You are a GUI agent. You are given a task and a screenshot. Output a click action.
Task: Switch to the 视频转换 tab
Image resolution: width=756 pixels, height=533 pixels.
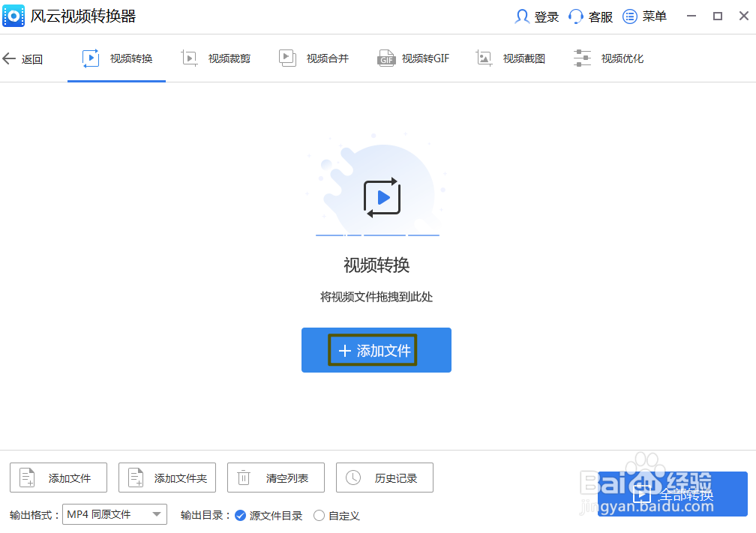[x=117, y=58]
